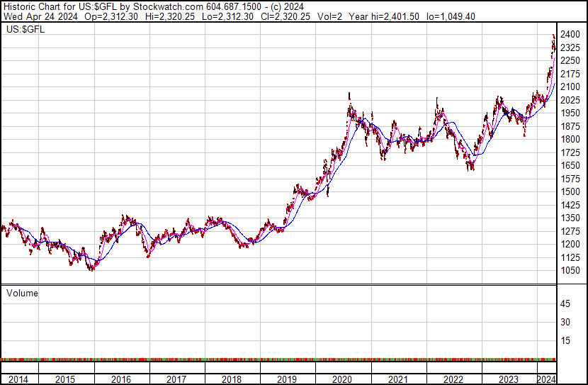Click the 2022 year label
Screen dimensions: 588x385
click(454, 379)
